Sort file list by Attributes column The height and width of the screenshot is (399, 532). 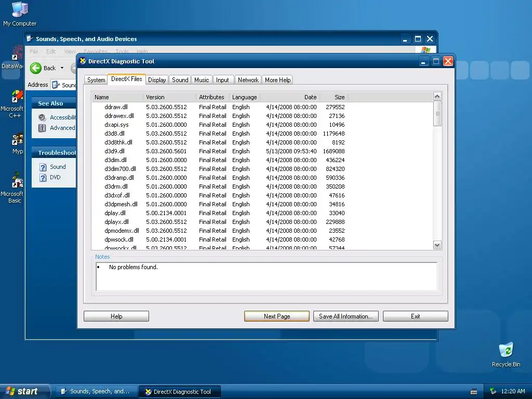point(212,97)
